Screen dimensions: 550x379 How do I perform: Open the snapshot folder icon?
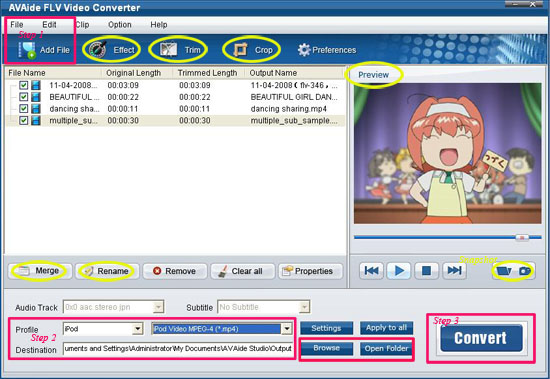click(503, 271)
